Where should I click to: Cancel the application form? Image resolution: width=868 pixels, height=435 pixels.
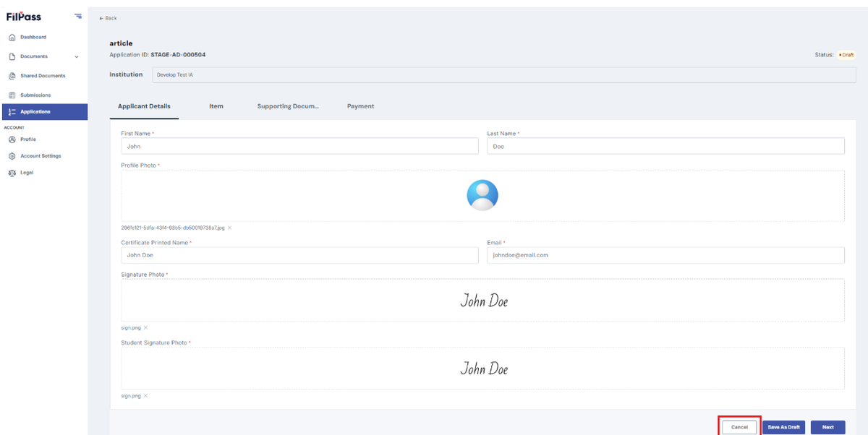pyautogui.click(x=739, y=427)
